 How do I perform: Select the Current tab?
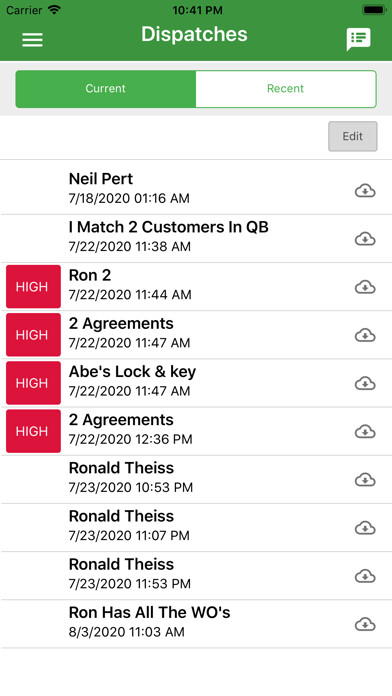point(106,89)
